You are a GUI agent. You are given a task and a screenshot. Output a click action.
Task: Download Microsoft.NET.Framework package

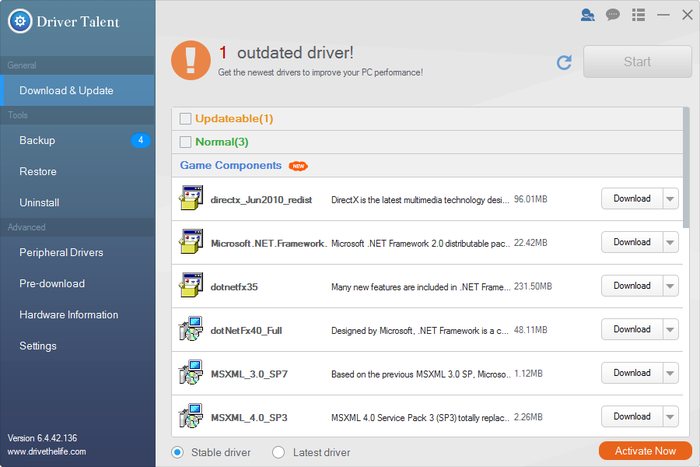coord(632,242)
